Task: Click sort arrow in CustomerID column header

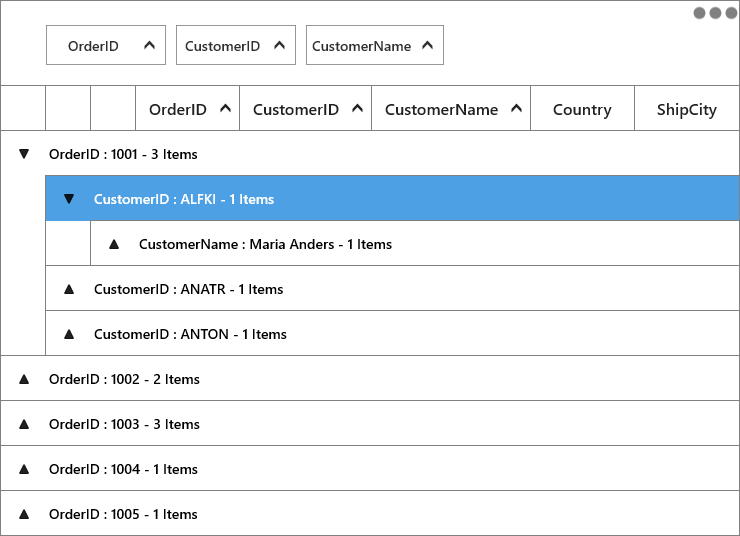Action: pyautogui.click(x=358, y=109)
